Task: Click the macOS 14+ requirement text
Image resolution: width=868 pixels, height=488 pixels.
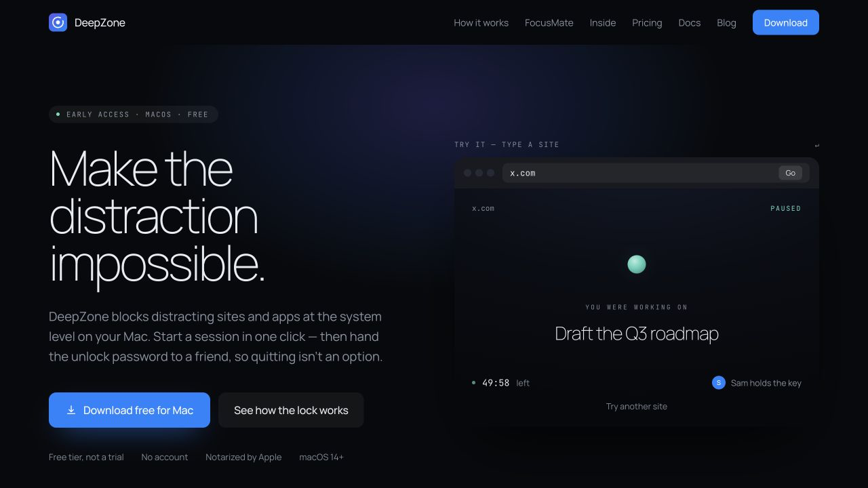Action: pos(321,457)
